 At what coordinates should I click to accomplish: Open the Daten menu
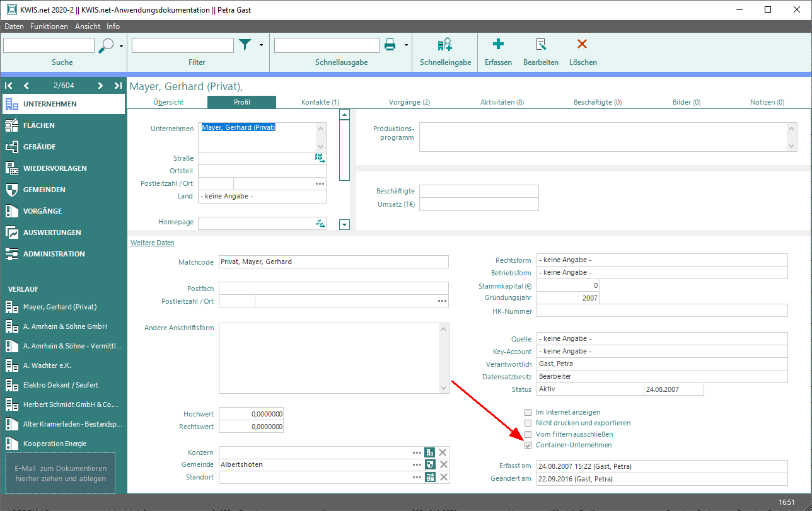tap(14, 26)
